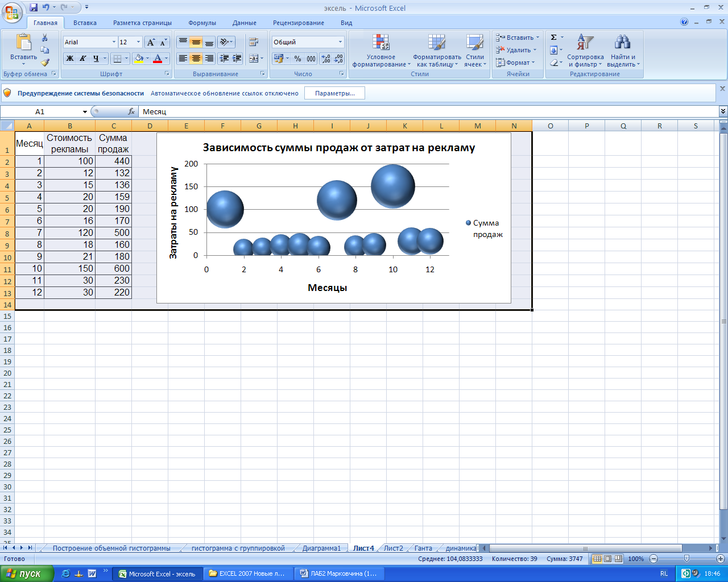Click the Copy icon in clipboard group
Viewport: 728px width, 582px height.
pos(45,50)
